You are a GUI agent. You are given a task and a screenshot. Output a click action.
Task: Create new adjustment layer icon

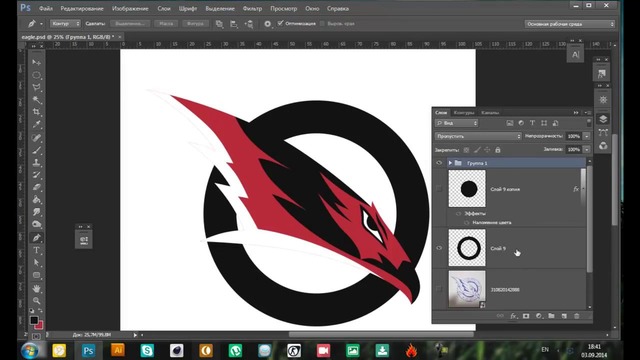[x=539, y=316]
